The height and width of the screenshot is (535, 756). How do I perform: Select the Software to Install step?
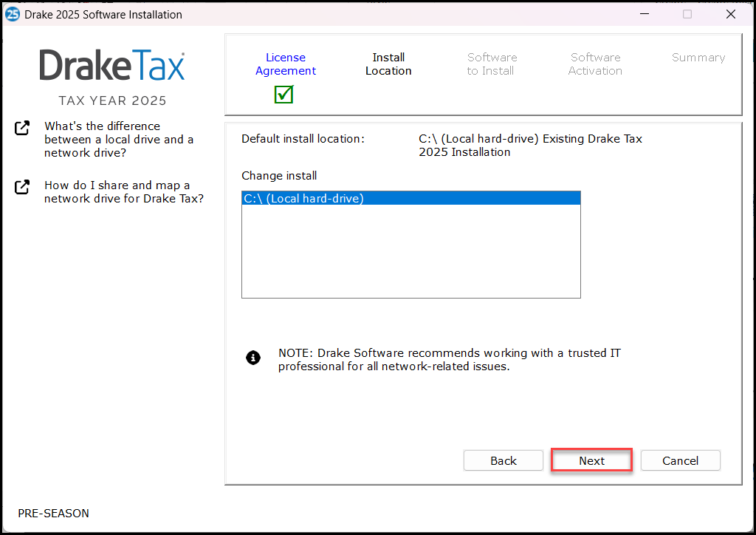[492, 64]
